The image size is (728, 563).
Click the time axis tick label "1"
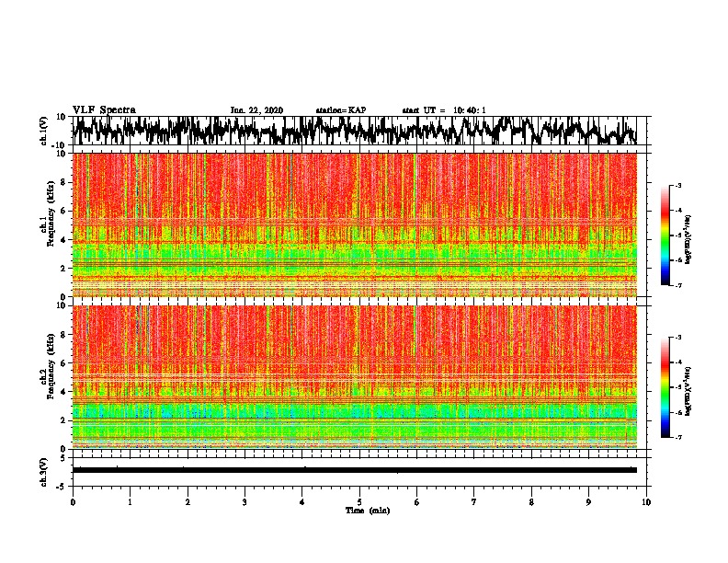click(x=130, y=502)
